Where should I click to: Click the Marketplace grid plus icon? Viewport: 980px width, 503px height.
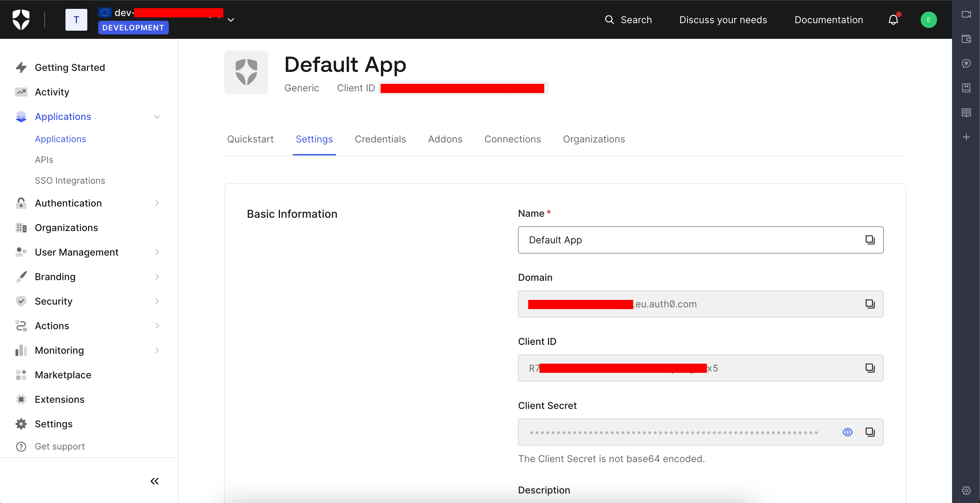(21, 375)
